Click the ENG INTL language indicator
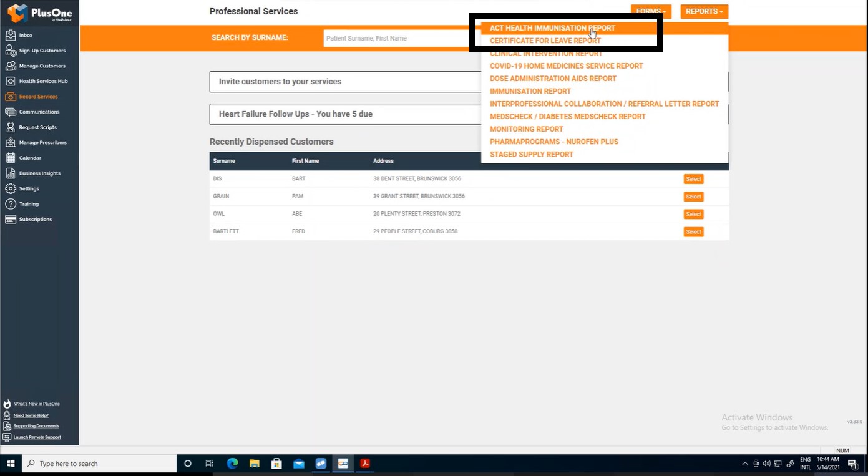Viewport: 868px width, 476px height. click(x=806, y=464)
